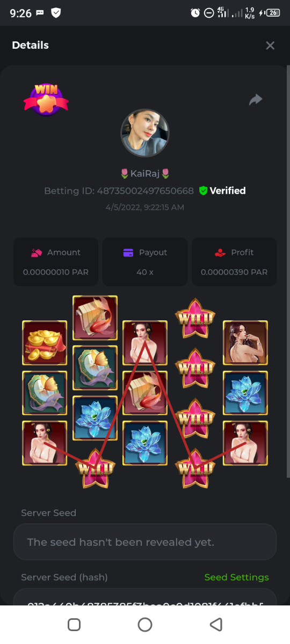Screen dimensions: 290x644
Task: Select the gold ingots slot symbol
Action: click(x=45, y=343)
